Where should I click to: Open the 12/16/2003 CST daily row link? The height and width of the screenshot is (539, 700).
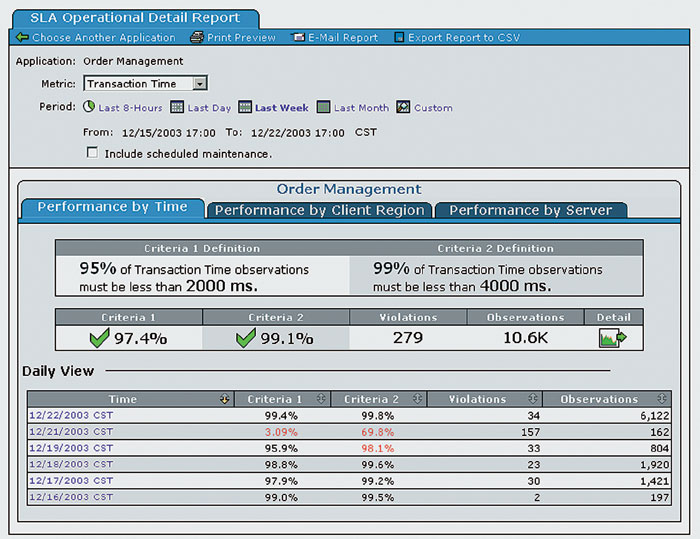point(71,496)
